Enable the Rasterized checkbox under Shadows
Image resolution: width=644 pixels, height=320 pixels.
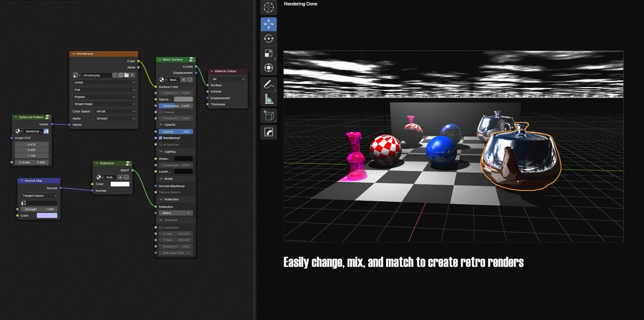click(161, 227)
